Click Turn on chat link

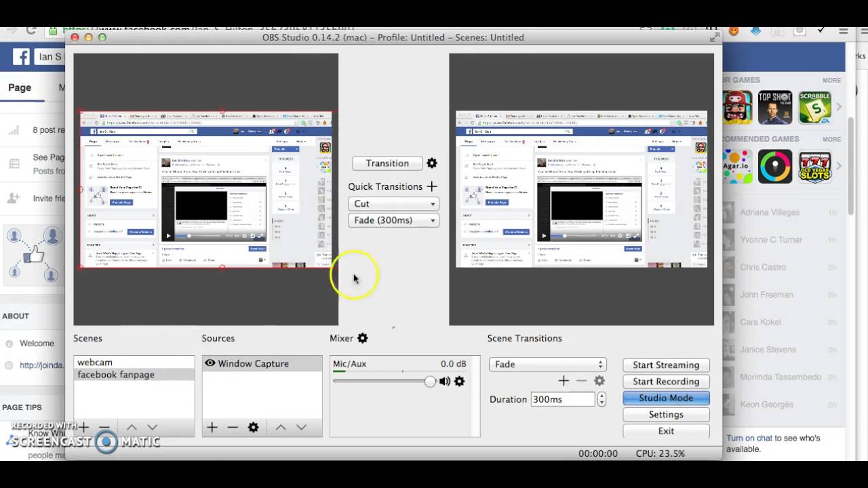click(749, 439)
